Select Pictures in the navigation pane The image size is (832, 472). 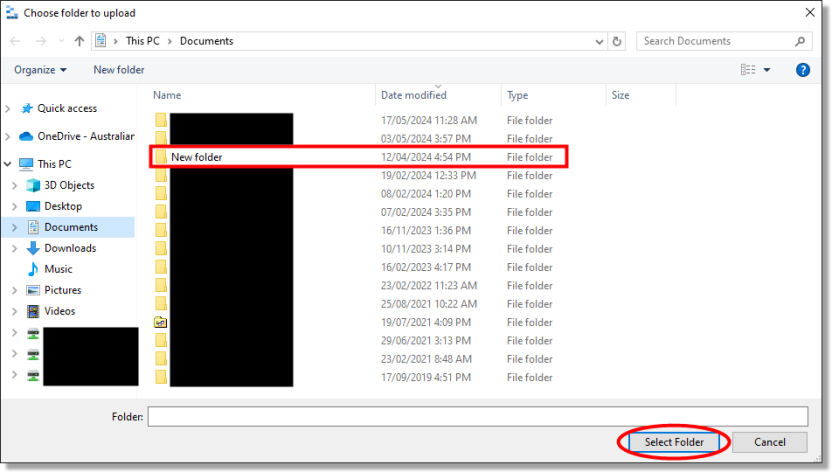pos(63,290)
